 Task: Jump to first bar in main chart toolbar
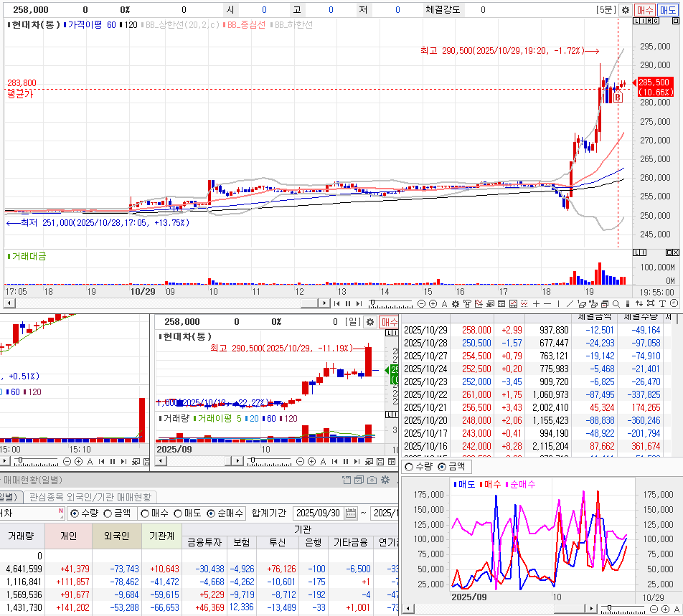click(x=336, y=303)
